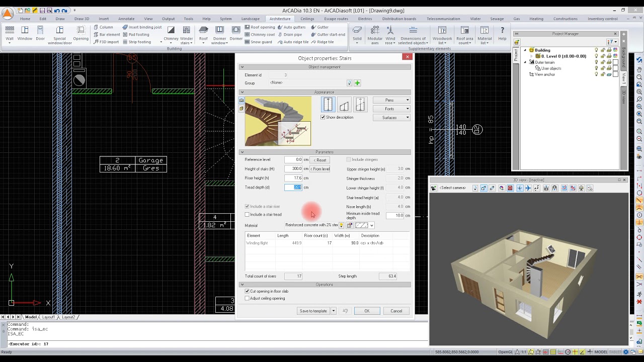Click the material hatch pattern swatch
The image size is (644, 362).
click(362, 225)
